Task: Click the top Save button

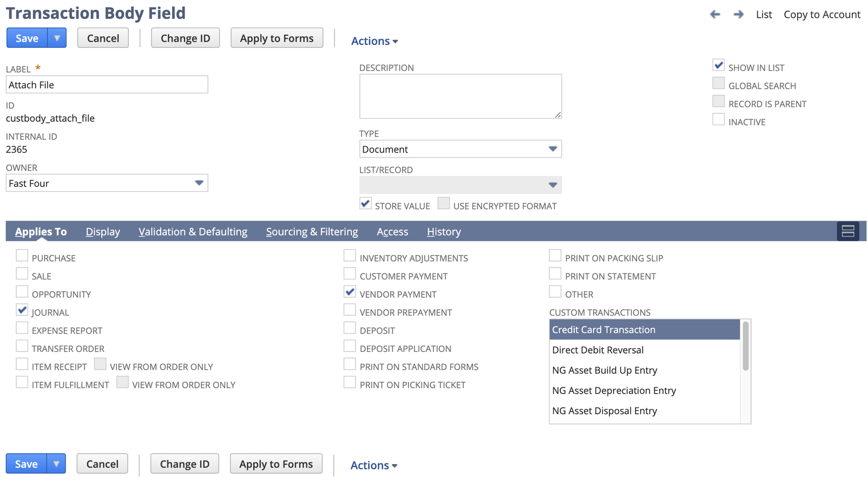Action: (x=27, y=38)
